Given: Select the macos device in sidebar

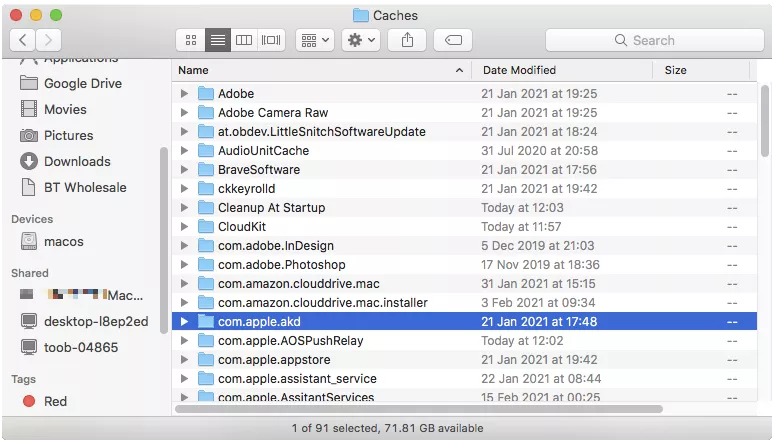Looking at the screenshot, I should (x=65, y=241).
